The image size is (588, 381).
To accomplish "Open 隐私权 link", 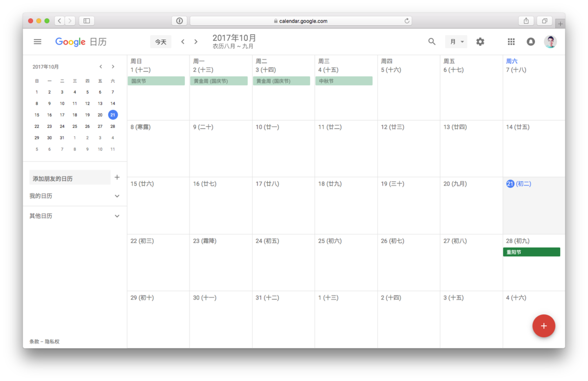I will 52,342.
